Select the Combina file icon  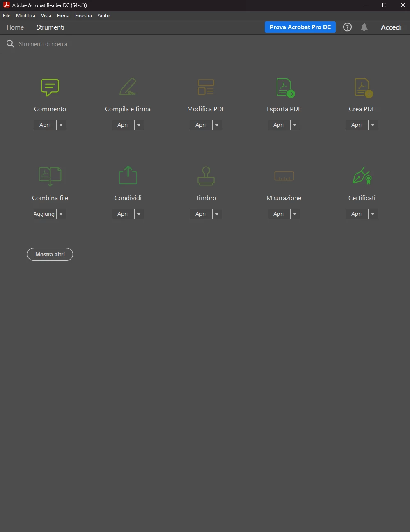(50, 176)
